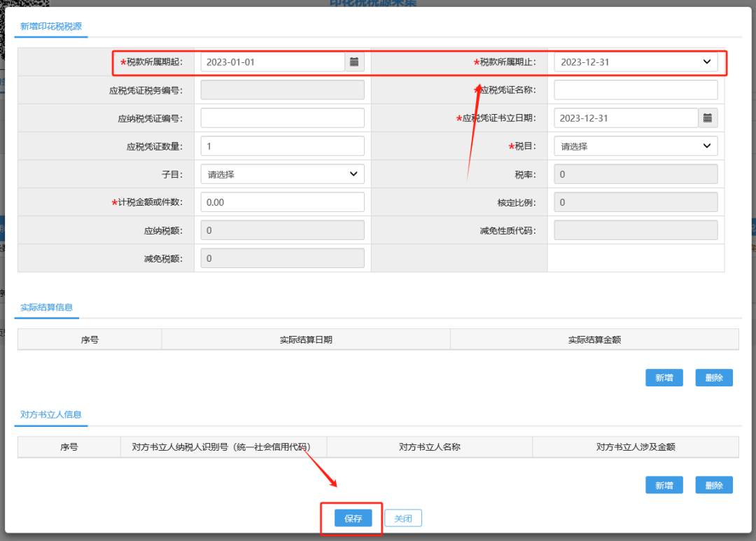Screen dimensions: 756x541
Task: Open calendar picker for 应税凭证书立日期
Action: (x=708, y=118)
